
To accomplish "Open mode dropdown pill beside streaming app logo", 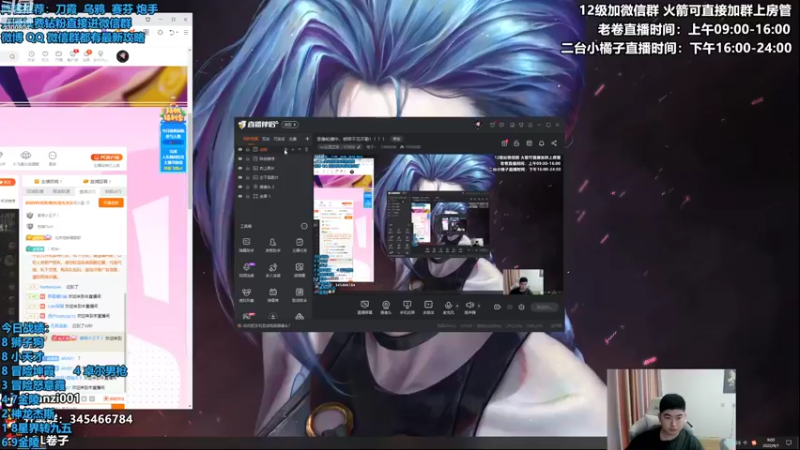I will [290, 124].
